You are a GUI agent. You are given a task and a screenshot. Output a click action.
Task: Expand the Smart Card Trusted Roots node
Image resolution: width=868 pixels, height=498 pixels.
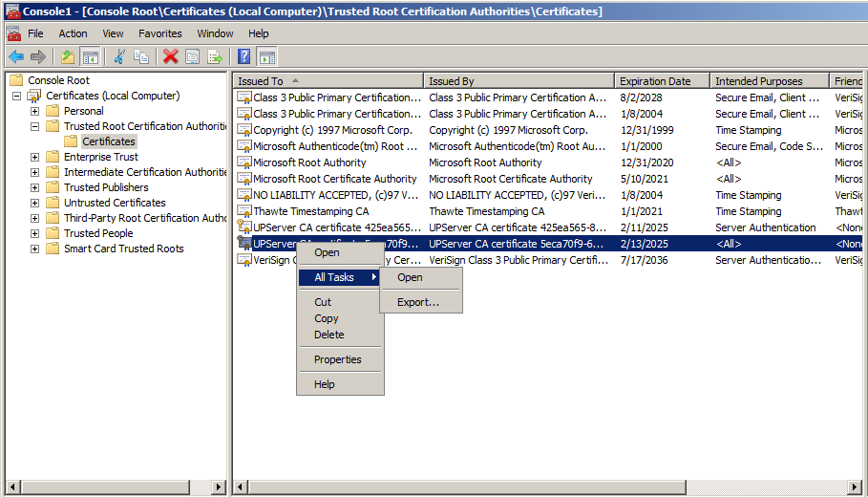(35, 249)
